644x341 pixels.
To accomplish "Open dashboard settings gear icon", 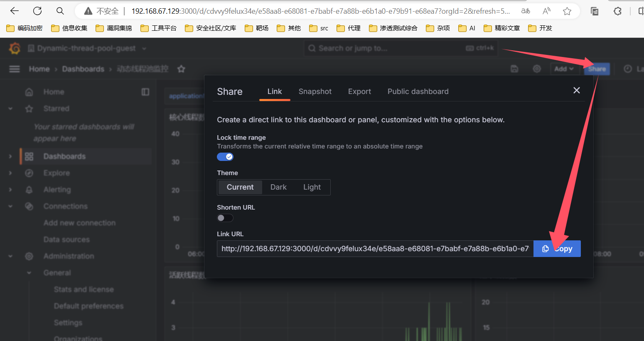I will coord(537,69).
